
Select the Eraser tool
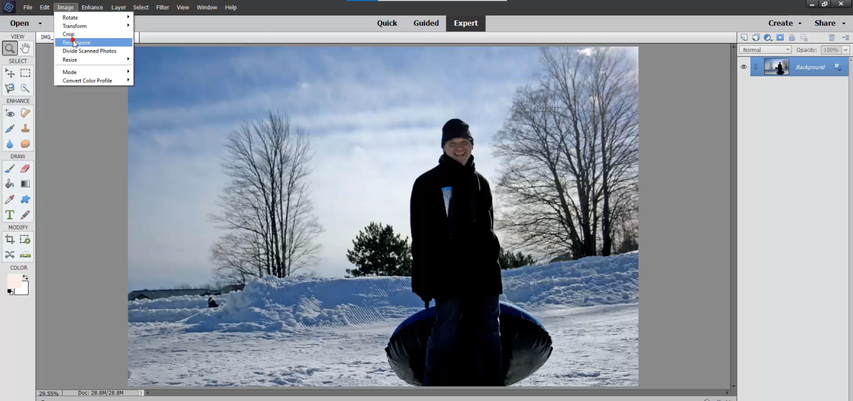25,169
